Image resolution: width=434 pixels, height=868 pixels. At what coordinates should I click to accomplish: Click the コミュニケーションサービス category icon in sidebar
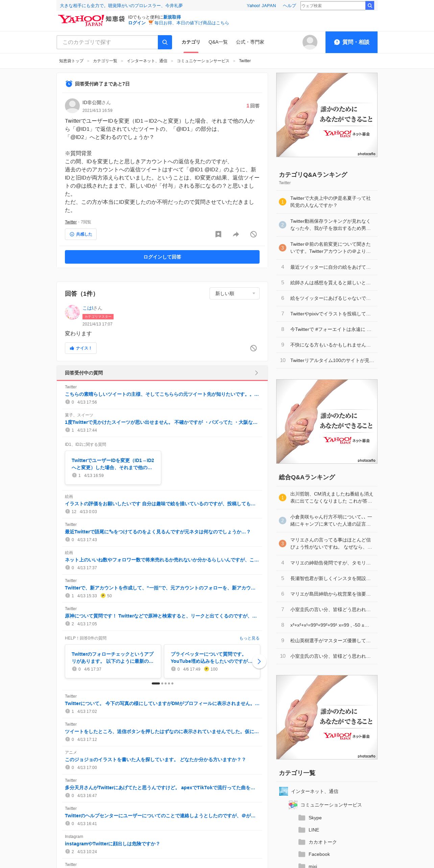coord(293,805)
